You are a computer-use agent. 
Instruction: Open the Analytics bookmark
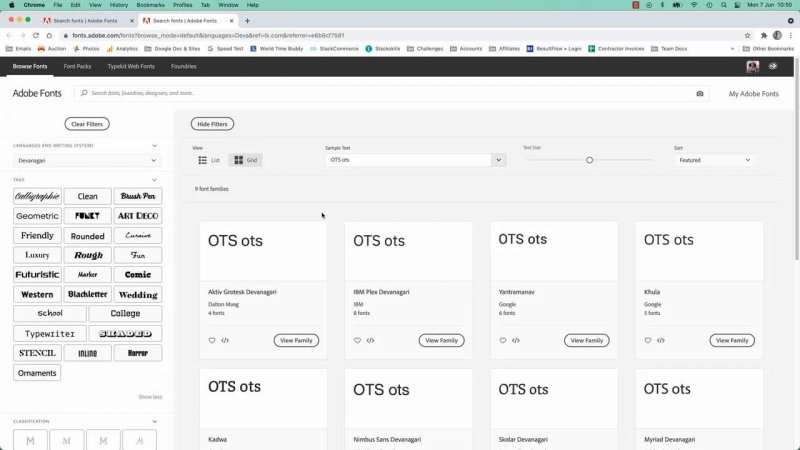point(122,49)
